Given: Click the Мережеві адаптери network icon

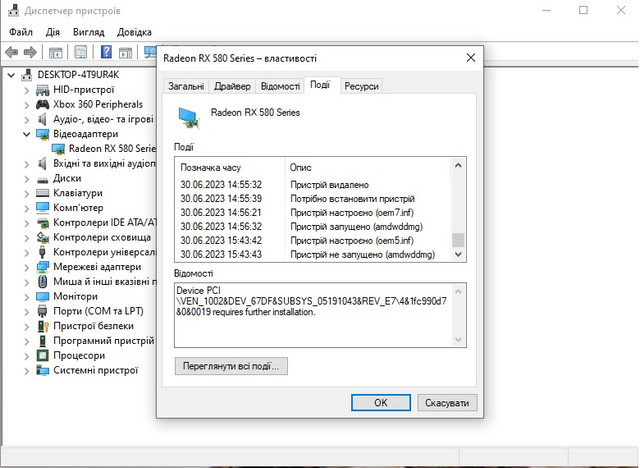Looking at the screenshot, I should point(43,267).
